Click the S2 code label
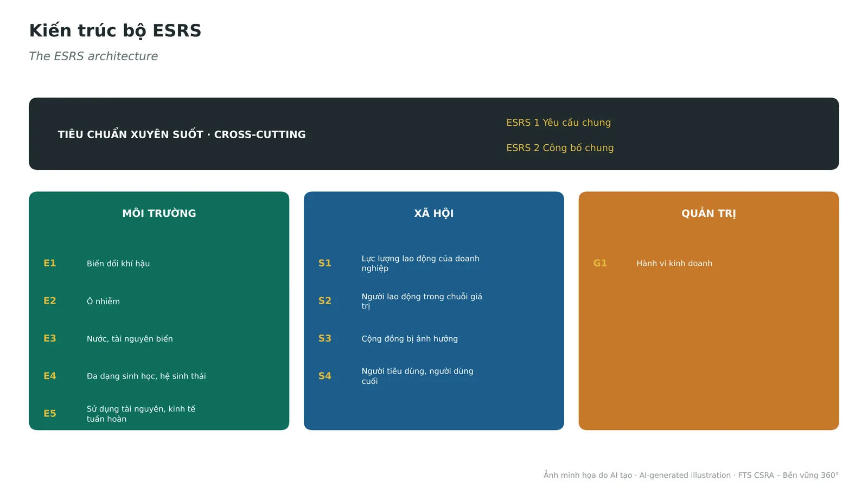The height and width of the screenshot is (488, 868). click(x=324, y=301)
